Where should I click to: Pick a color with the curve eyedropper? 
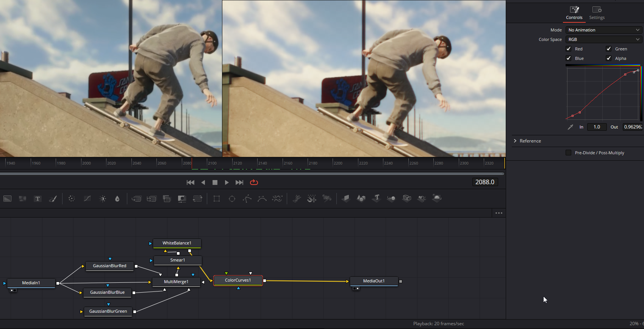tap(571, 127)
